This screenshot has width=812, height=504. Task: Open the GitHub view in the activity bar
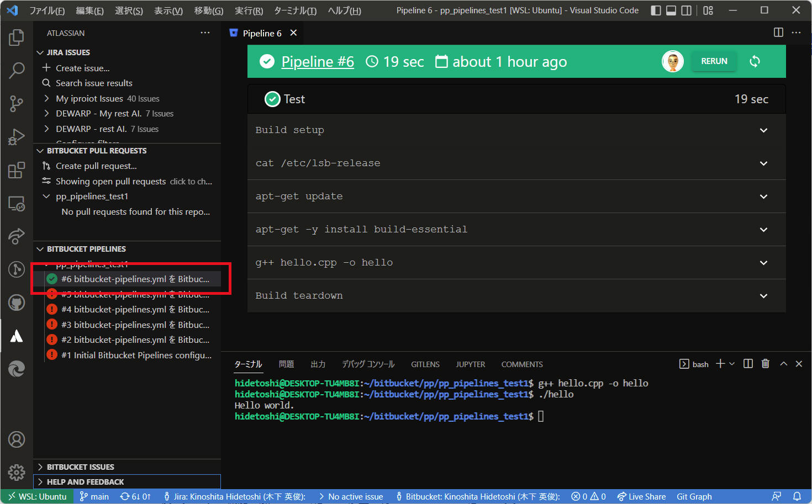click(16, 303)
